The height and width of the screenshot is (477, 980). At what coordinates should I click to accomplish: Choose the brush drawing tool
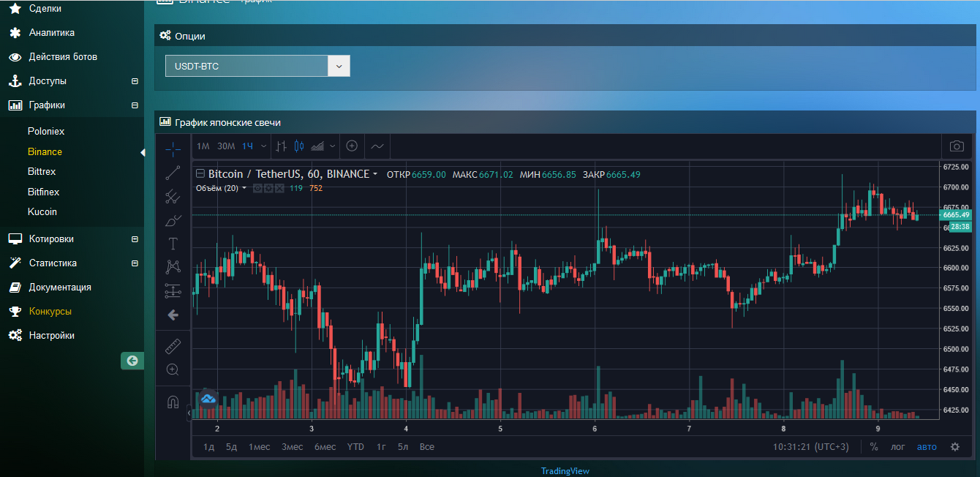coord(173,220)
